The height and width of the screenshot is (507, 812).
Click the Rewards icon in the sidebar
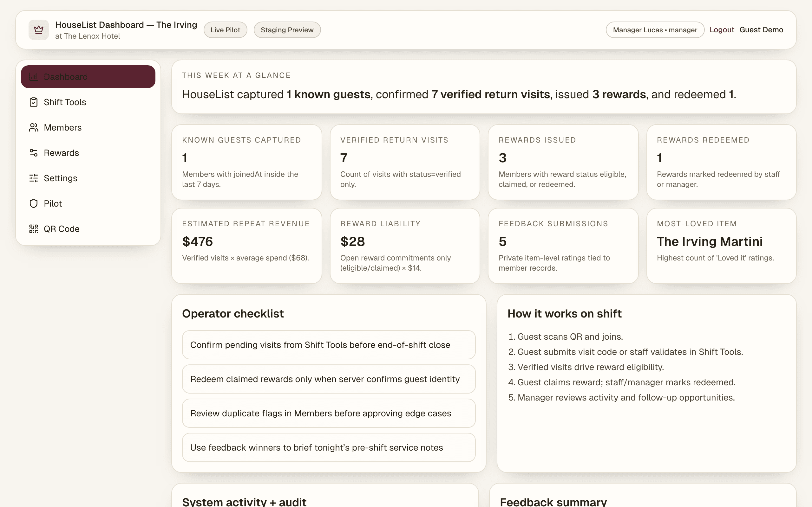tap(33, 152)
